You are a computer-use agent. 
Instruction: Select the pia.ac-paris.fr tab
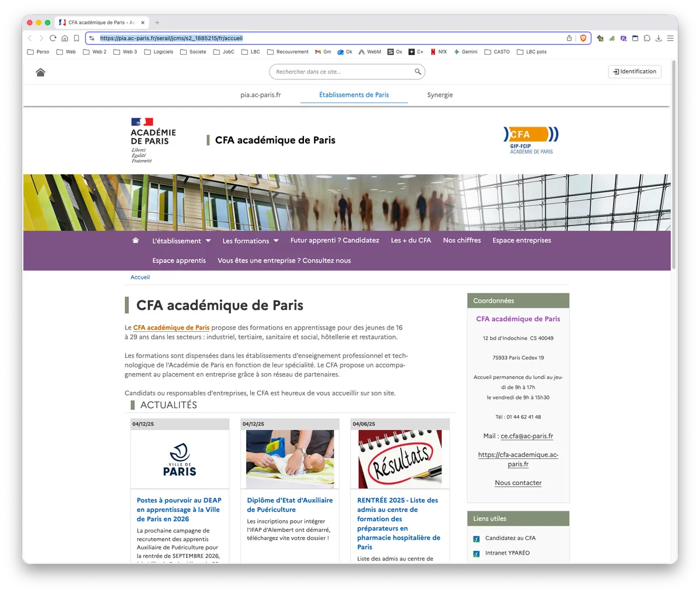click(x=260, y=94)
